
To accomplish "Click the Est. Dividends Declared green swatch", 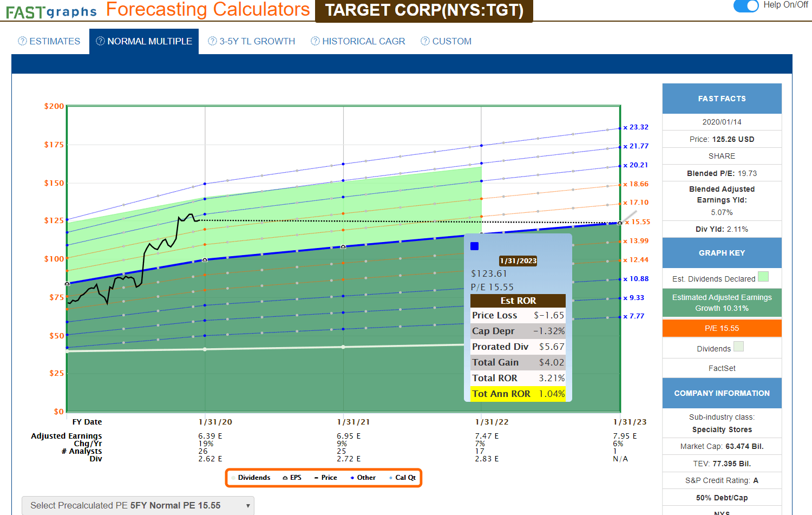I will tap(763, 277).
